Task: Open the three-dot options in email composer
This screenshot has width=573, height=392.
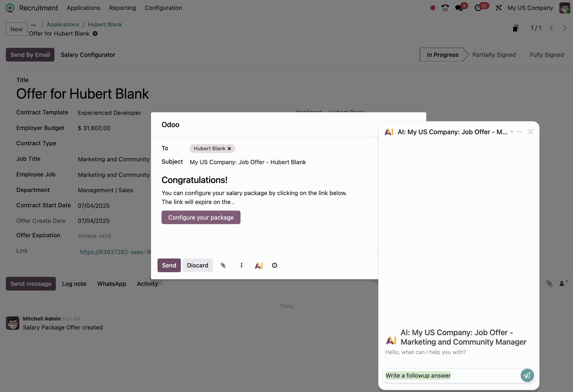Action: point(241,265)
